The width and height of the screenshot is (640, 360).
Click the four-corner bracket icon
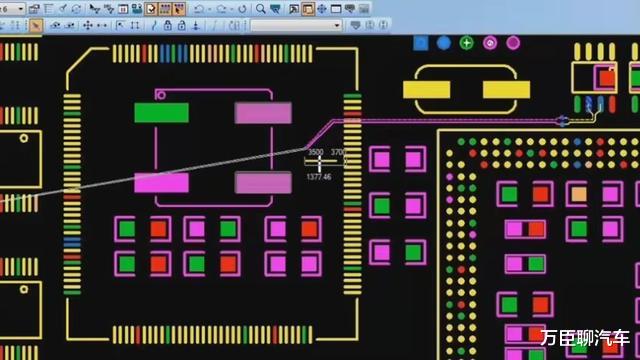pyautogui.click(x=135, y=25)
